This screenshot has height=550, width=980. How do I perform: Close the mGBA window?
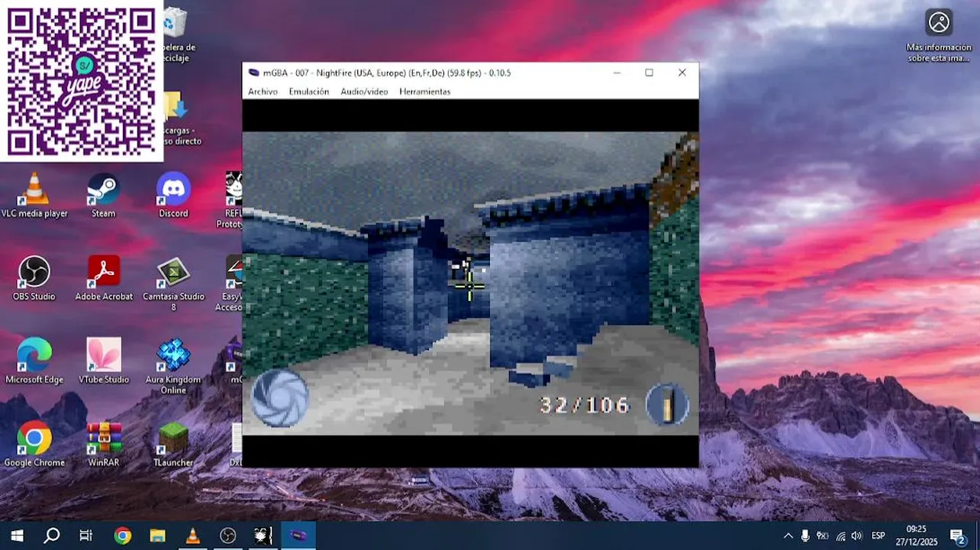click(x=682, y=73)
